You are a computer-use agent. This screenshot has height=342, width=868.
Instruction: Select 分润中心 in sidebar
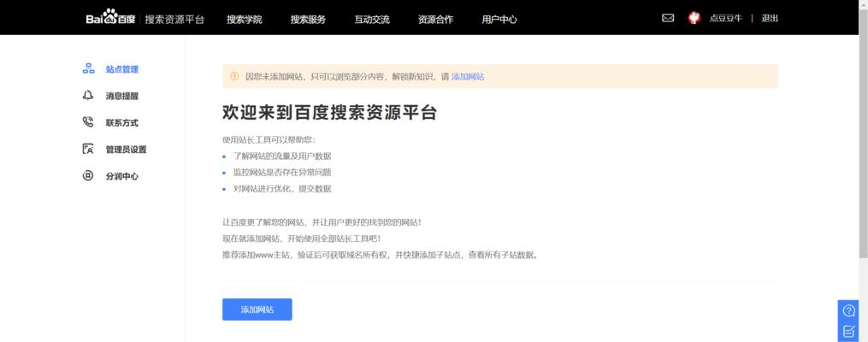[x=121, y=176]
